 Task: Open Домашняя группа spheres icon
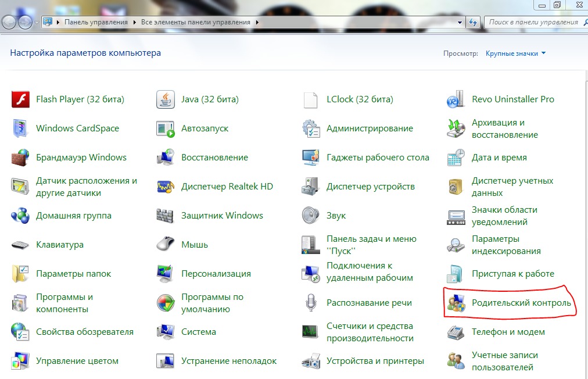pos(20,216)
